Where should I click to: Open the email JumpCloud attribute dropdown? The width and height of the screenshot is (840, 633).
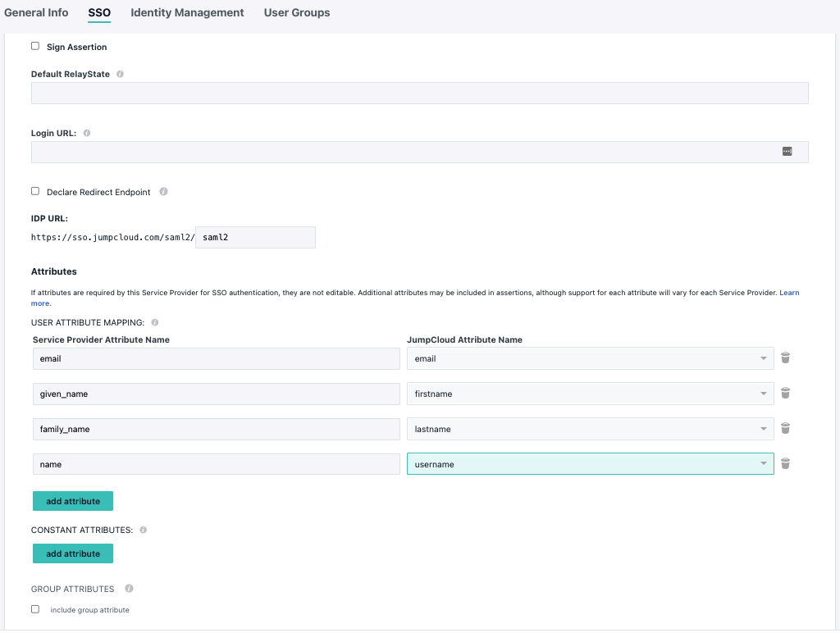(x=591, y=358)
